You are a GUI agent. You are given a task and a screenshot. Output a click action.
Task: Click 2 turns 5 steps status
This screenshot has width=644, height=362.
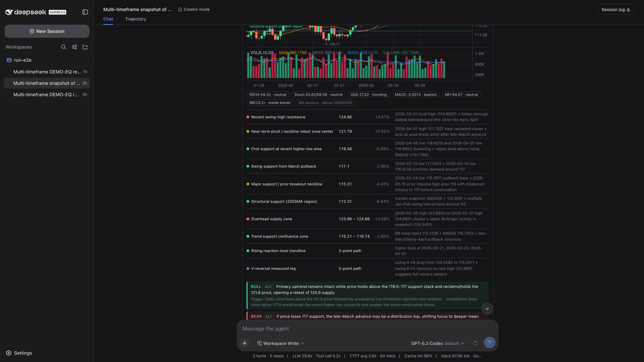(x=268, y=356)
